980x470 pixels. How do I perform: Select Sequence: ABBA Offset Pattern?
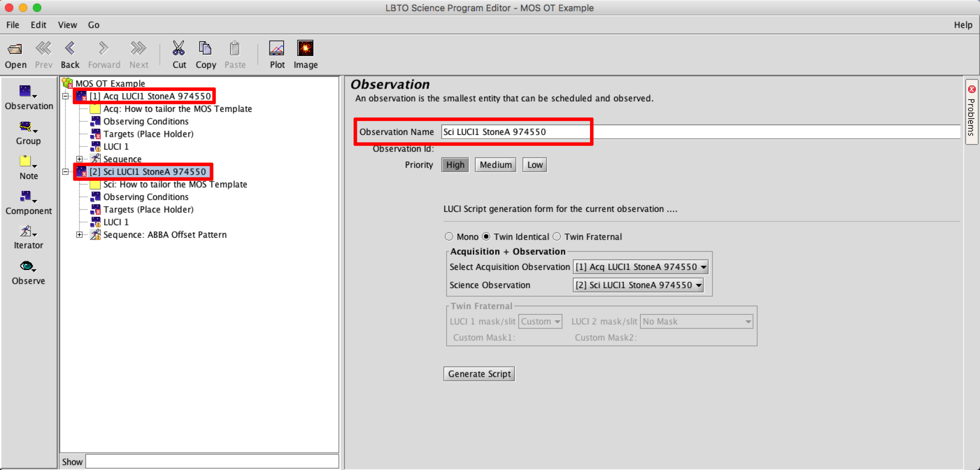click(x=165, y=235)
